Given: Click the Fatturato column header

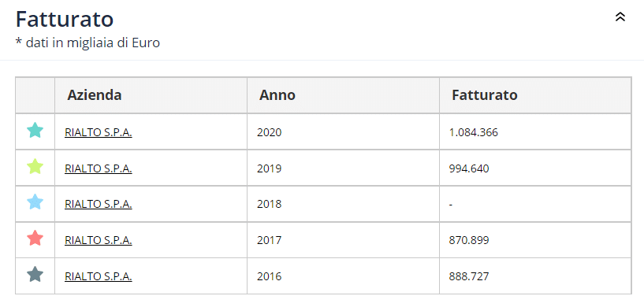Looking at the screenshot, I should coord(535,95).
